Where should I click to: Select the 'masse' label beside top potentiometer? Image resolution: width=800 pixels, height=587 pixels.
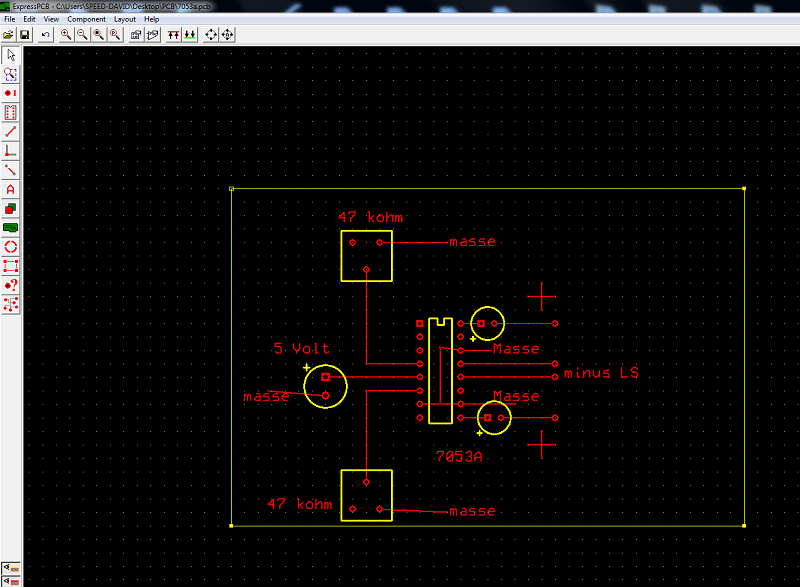(472, 242)
